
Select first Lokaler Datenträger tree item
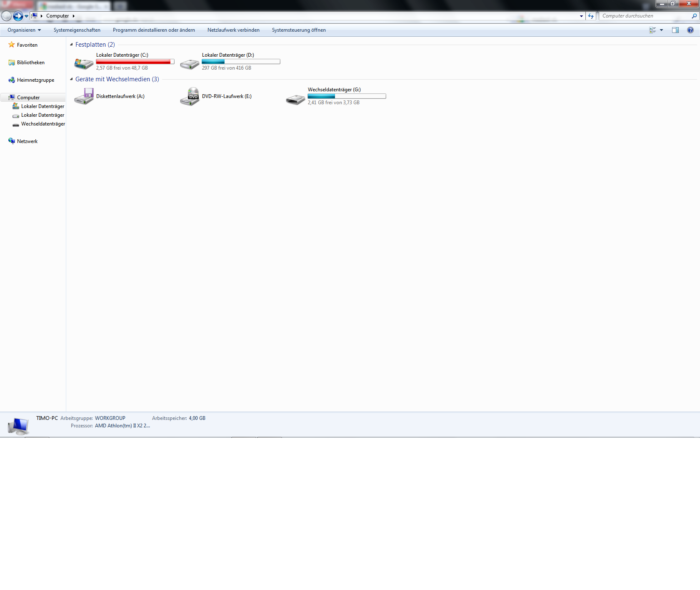pyautogui.click(x=42, y=106)
